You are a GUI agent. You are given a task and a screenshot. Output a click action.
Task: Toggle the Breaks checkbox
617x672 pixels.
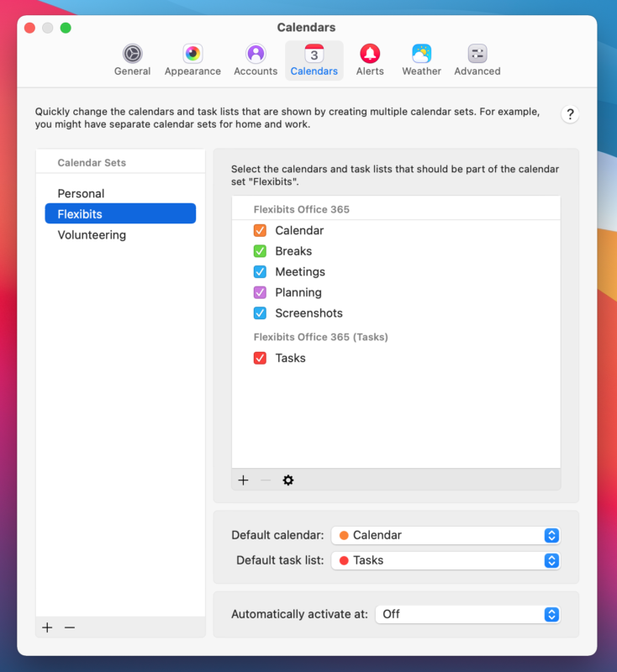(x=260, y=251)
